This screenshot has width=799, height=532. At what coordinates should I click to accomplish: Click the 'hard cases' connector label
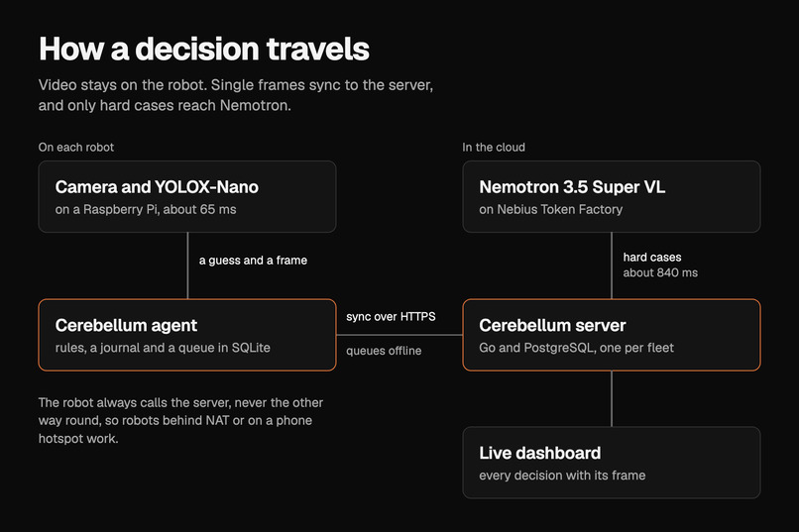tap(651, 258)
